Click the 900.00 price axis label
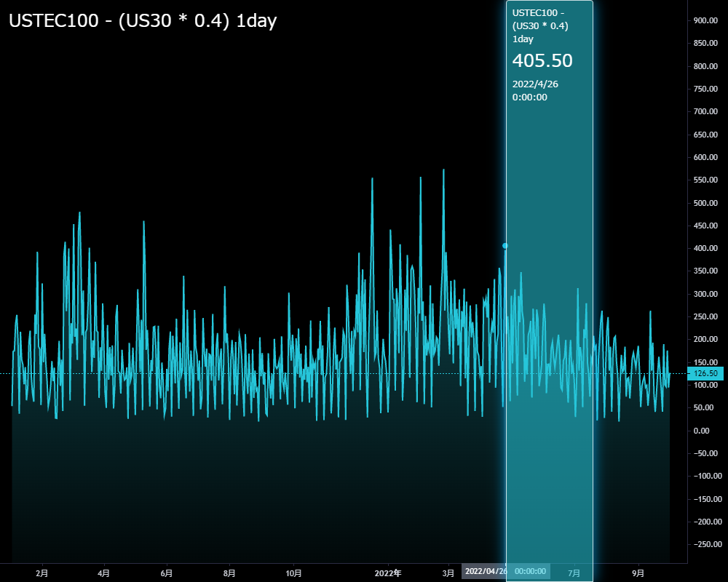The image size is (728, 582). [705, 20]
